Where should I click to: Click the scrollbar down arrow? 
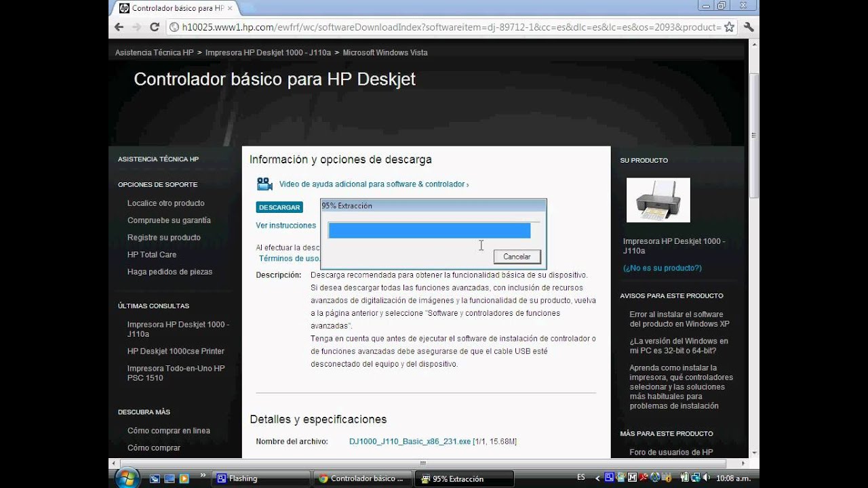pos(754,452)
